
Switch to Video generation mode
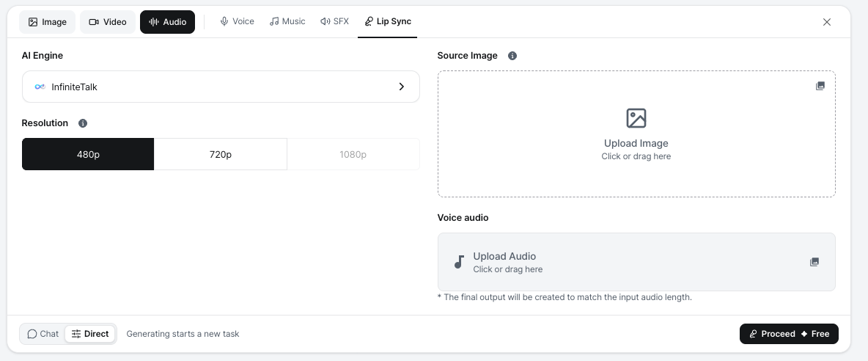pyautogui.click(x=107, y=22)
